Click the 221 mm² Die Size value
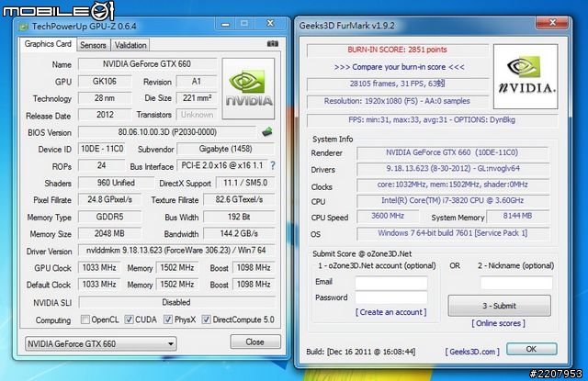Viewport: 588px width, 381px height. pyautogui.click(x=197, y=98)
